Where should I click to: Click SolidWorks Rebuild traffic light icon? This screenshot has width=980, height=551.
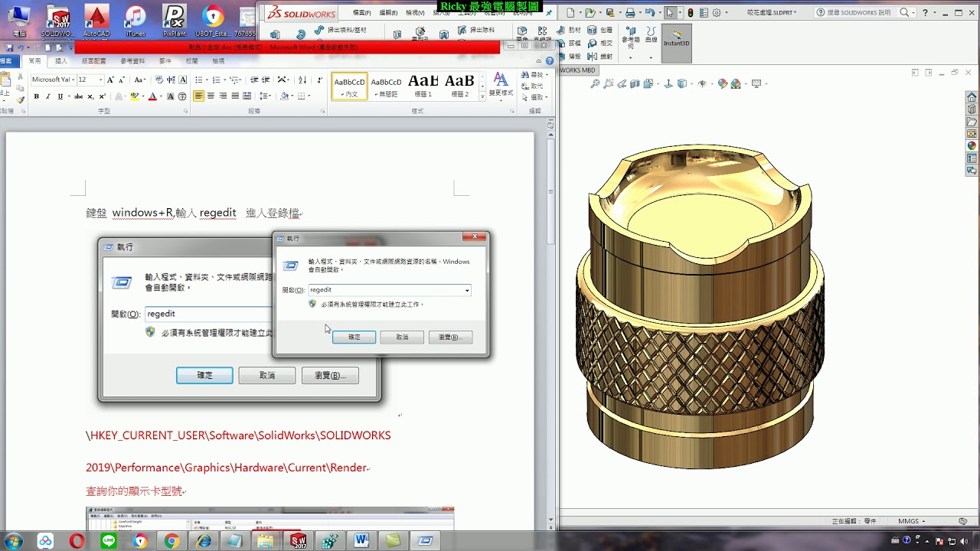(691, 13)
